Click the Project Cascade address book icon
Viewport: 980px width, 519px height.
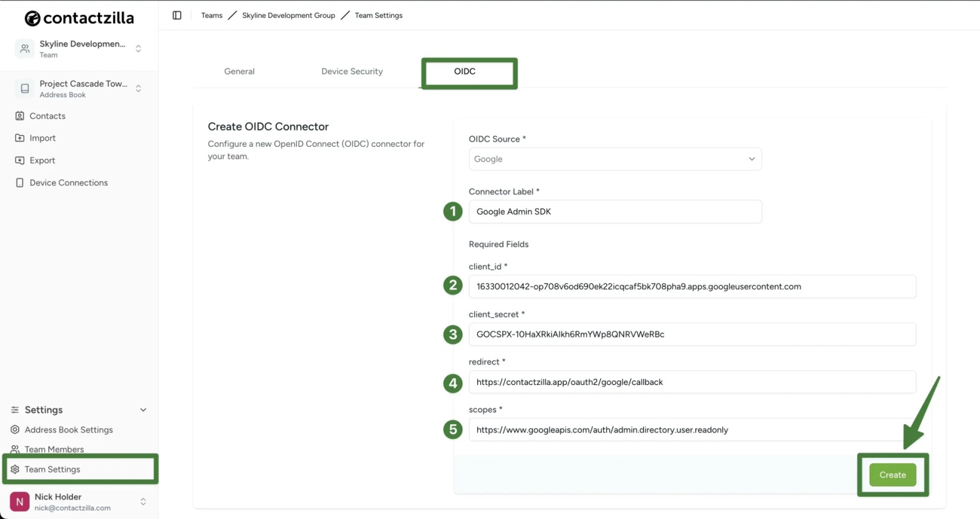click(24, 88)
